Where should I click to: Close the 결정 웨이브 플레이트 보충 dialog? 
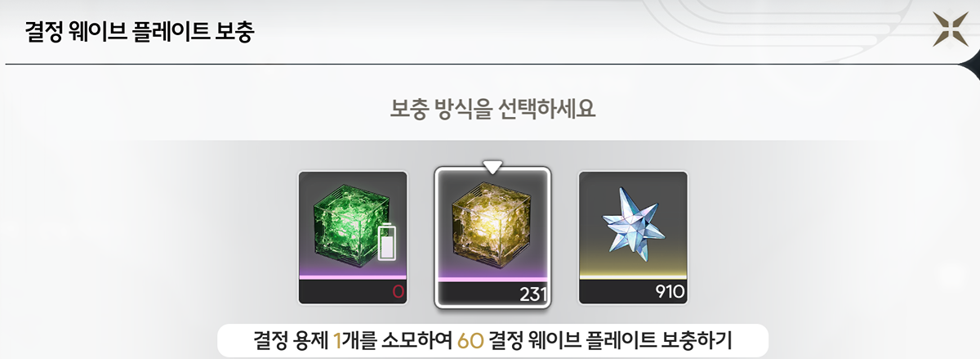tap(950, 29)
